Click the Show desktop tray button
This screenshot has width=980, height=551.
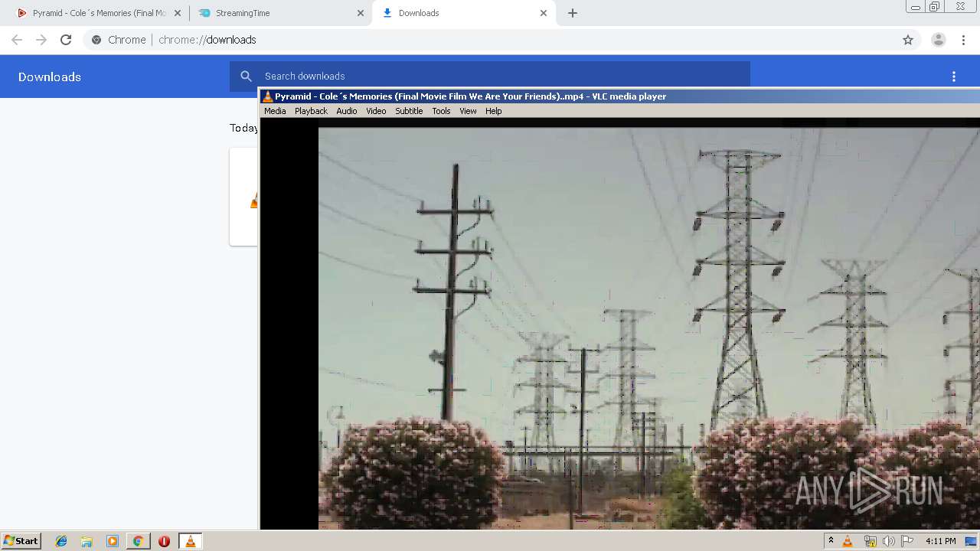click(x=972, y=541)
